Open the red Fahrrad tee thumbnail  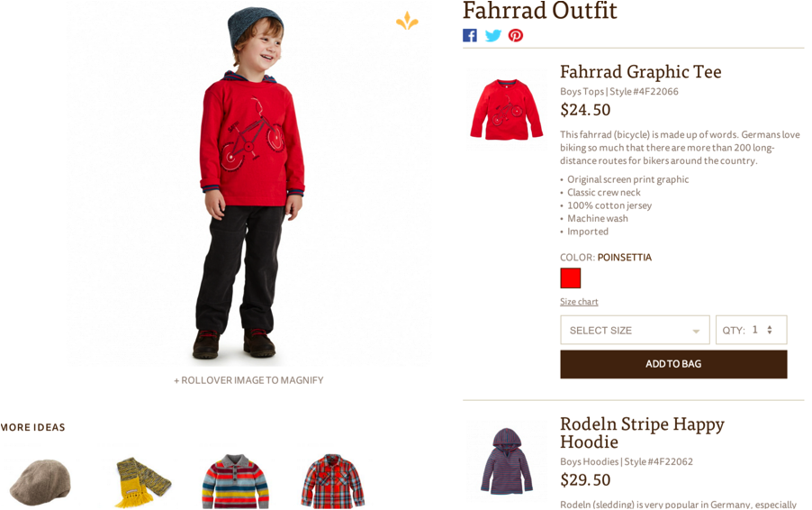(x=506, y=109)
